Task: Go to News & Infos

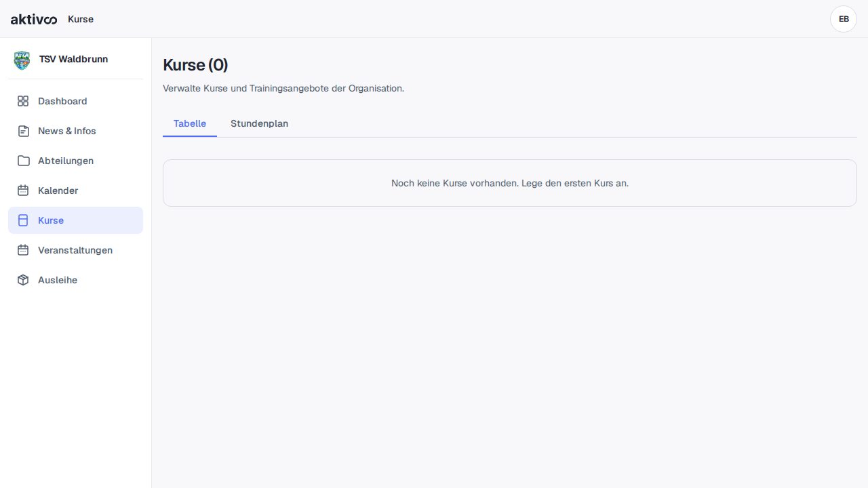Action: 75,131
